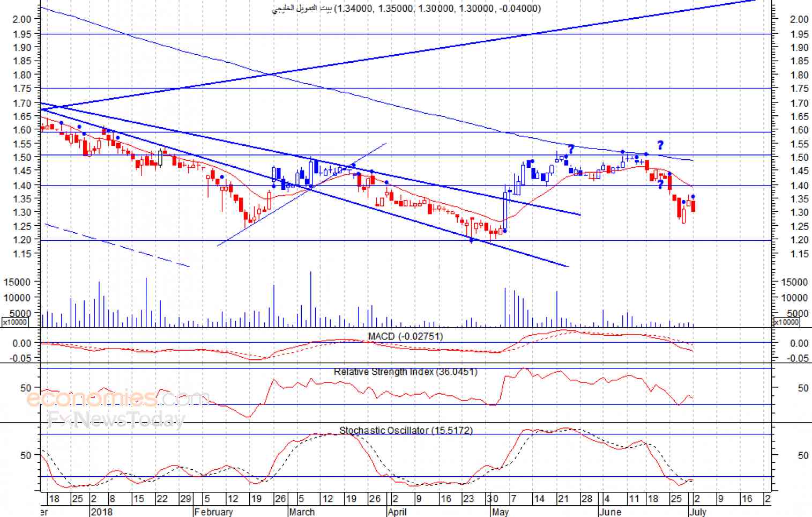The image size is (812, 517).
Task: Select the chart title with OHLC values
Action: (407, 8)
